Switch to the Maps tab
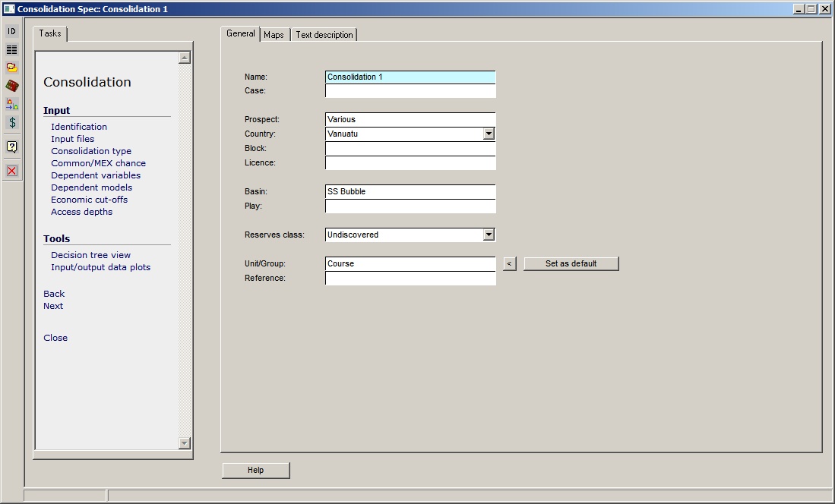The height and width of the screenshot is (504, 835). [x=274, y=35]
